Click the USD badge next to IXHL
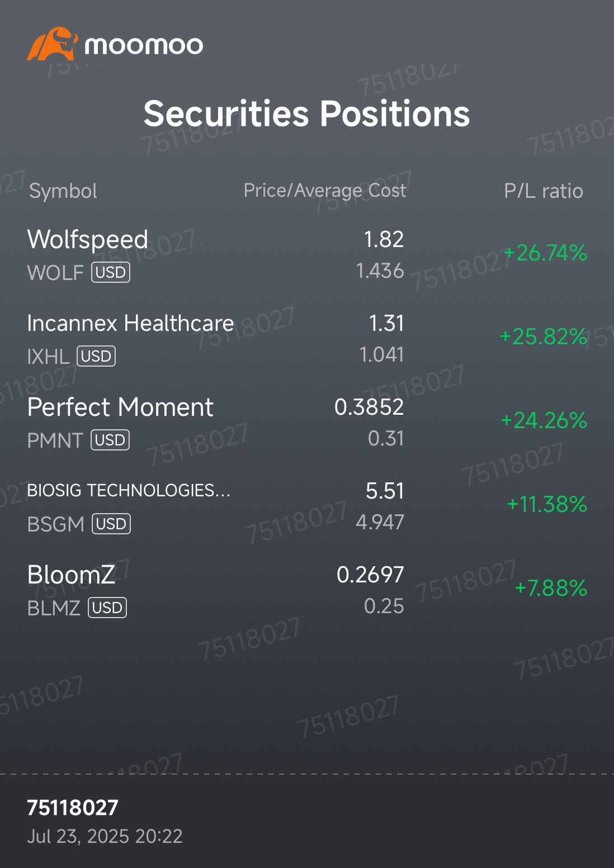The width and height of the screenshot is (614, 868). tap(96, 356)
